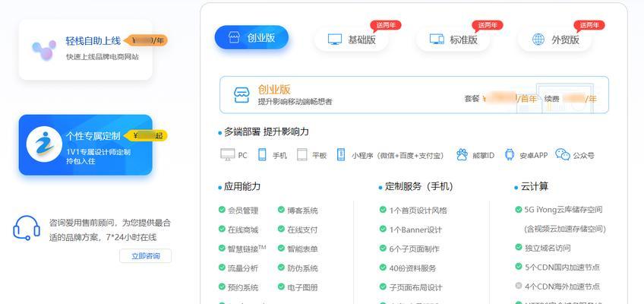Select the 创业版 plan tab
644x304 pixels.
point(251,38)
